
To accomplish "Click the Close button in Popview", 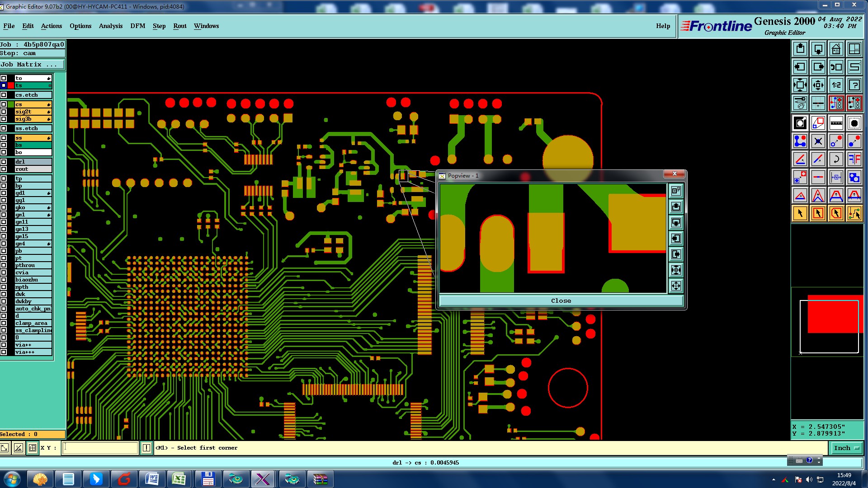I will (x=561, y=300).
